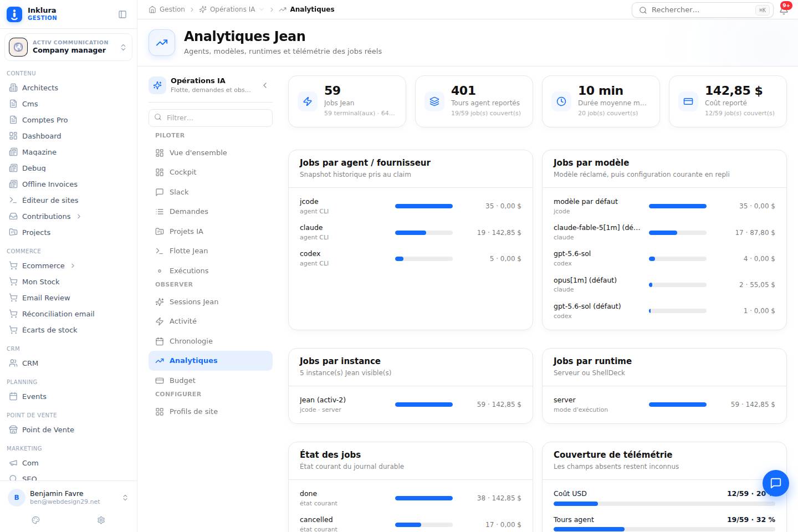This screenshot has width=798, height=532.
Task: Click the Inklura logo icon
Action: coord(14,14)
